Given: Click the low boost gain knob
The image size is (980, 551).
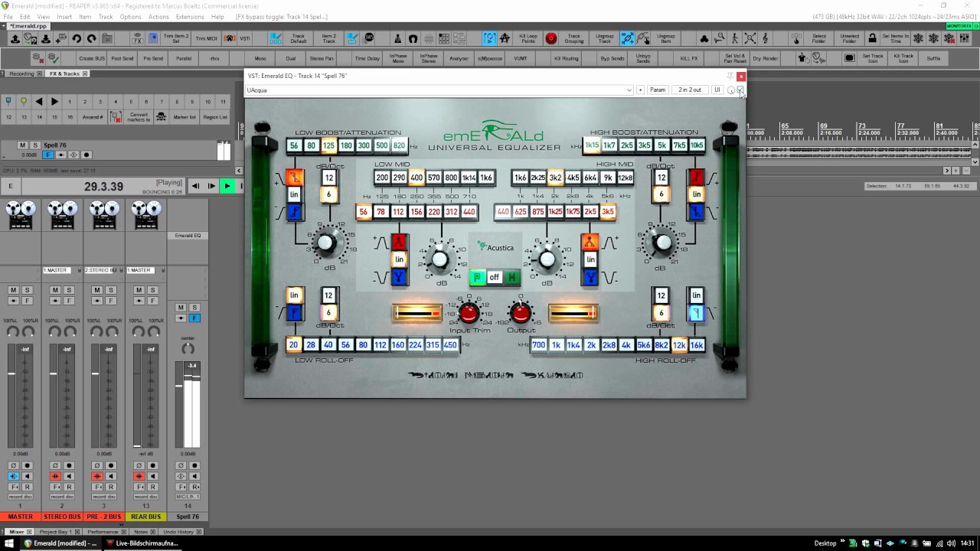Looking at the screenshot, I should point(326,243).
